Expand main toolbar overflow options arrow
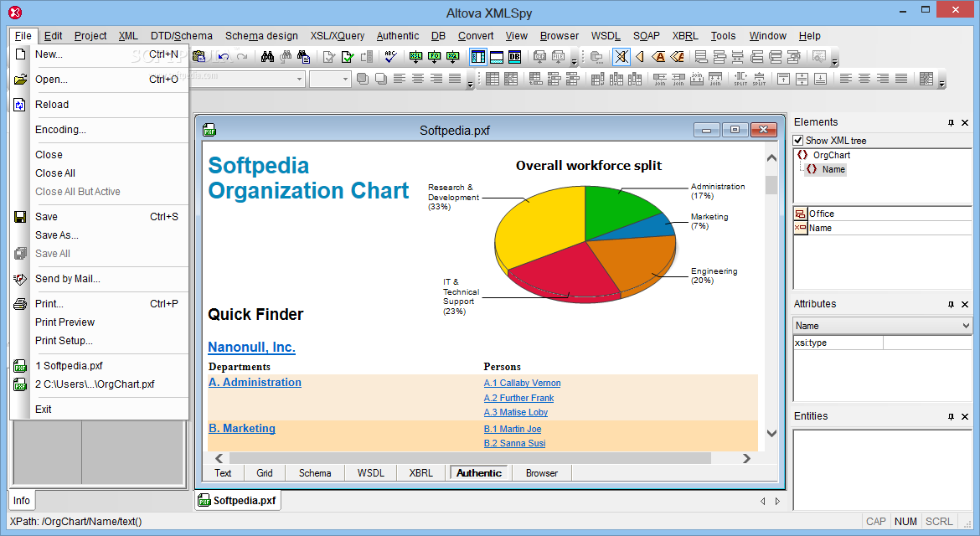This screenshot has width=980, height=536. [x=575, y=62]
